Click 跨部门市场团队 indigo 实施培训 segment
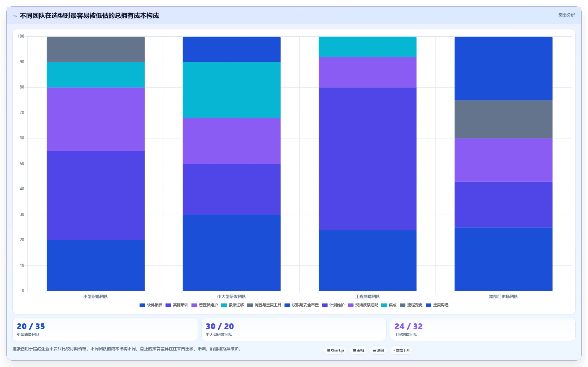 click(x=504, y=205)
